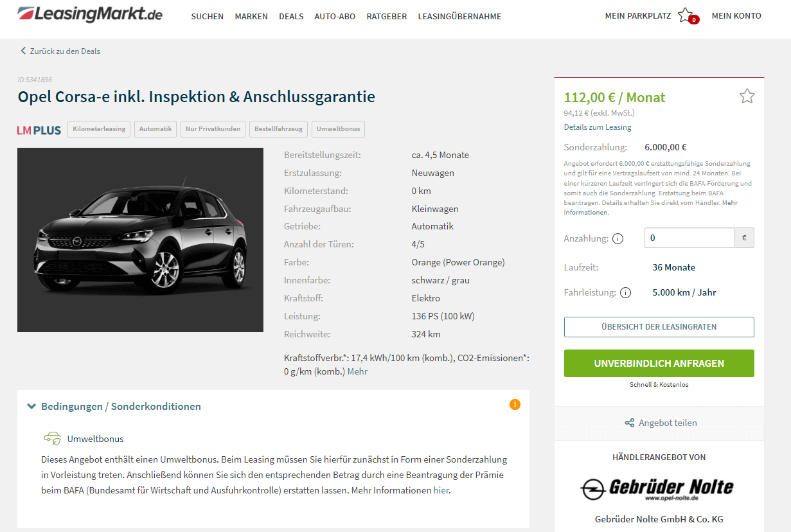Collapse the Bedingungen / Sonderkonditionen section
Viewport: 791px width, 532px height.
[x=114, y=406]
